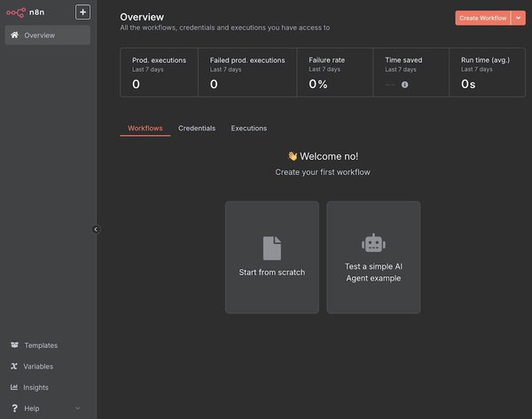
Task: Click the Templates icon in sidebar
Action: [14, 345]
